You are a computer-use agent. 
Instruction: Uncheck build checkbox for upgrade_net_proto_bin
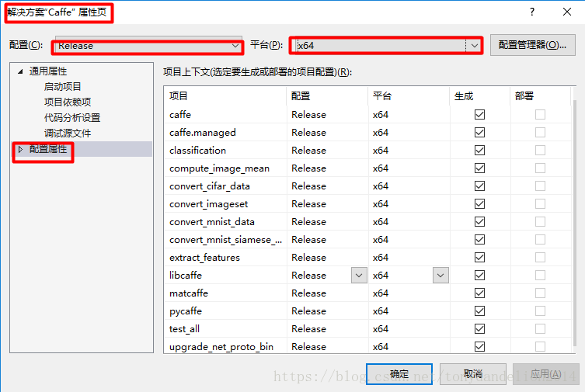click(x=480, y=347)
